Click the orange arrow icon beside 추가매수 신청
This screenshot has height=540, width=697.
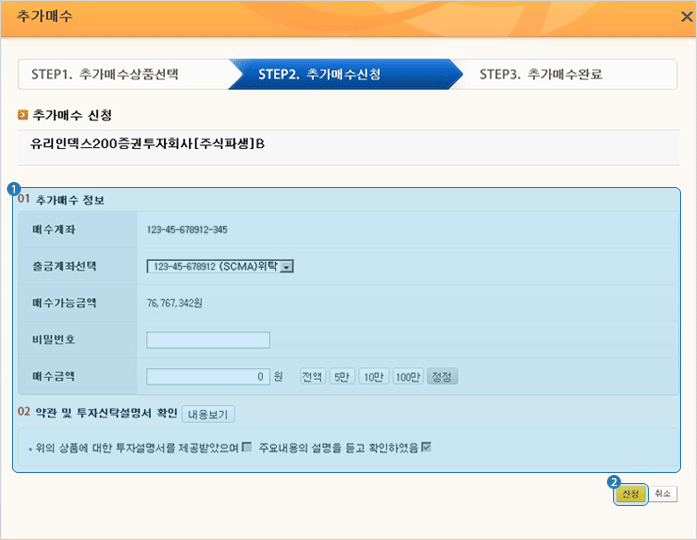click(23, 115)
